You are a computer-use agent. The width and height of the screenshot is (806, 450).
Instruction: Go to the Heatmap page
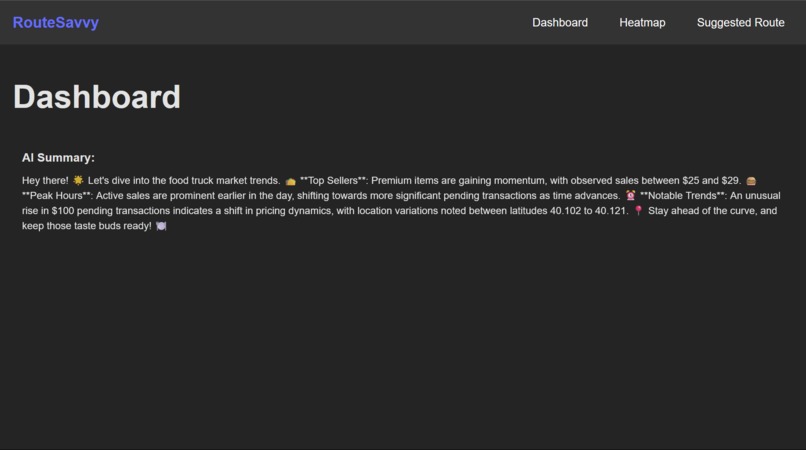[642, 23]
